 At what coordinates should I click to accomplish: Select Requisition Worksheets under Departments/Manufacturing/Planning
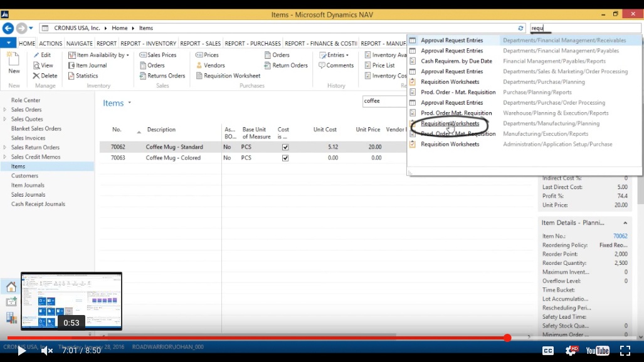coord(450,123)
